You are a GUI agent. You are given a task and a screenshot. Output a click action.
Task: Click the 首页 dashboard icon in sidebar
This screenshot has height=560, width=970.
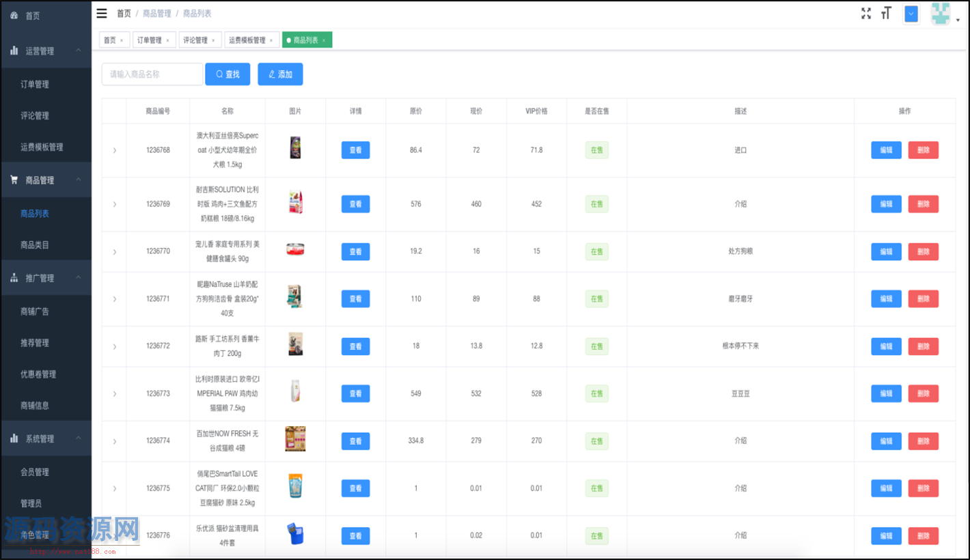tap(14, 16)
